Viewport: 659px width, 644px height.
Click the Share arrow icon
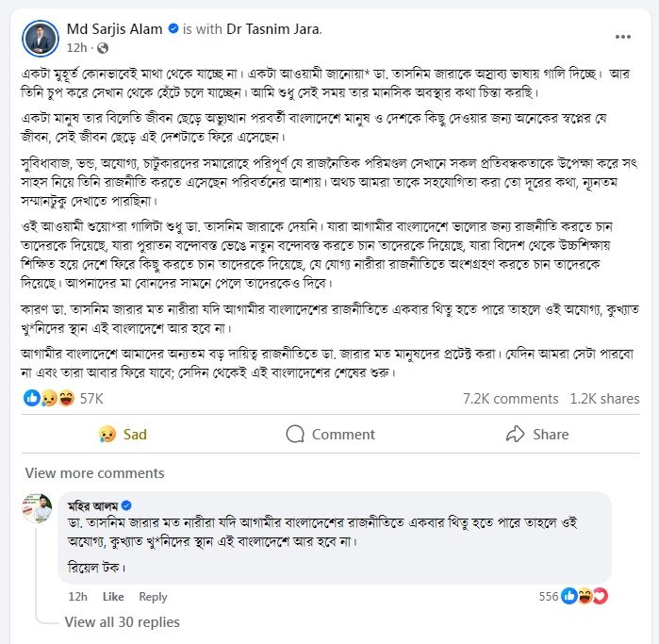click(x=515, y=435)
